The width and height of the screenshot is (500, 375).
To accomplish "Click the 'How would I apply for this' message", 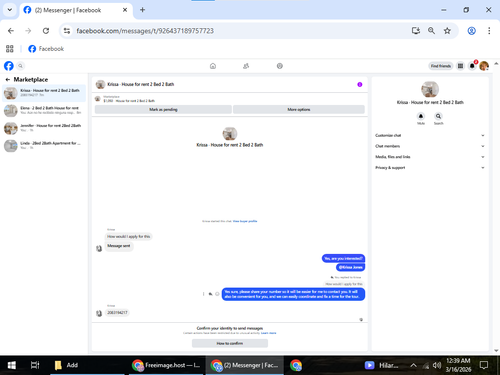I will (x=129, y=236).
